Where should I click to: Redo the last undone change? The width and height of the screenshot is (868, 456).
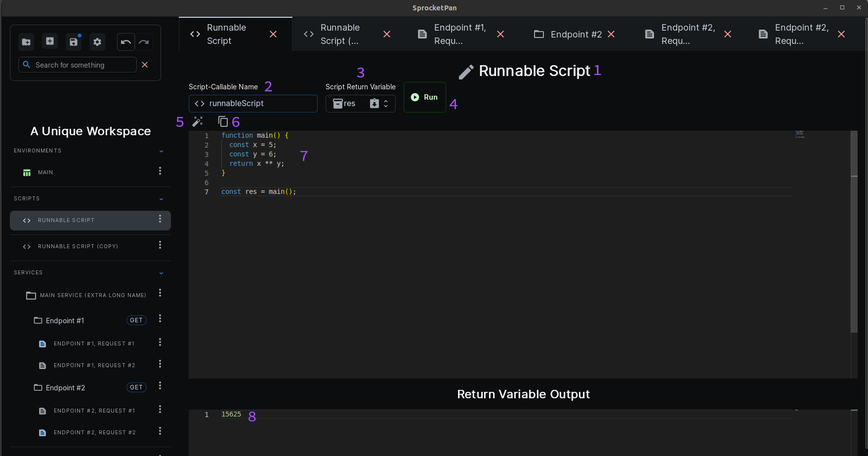[144, 42]
